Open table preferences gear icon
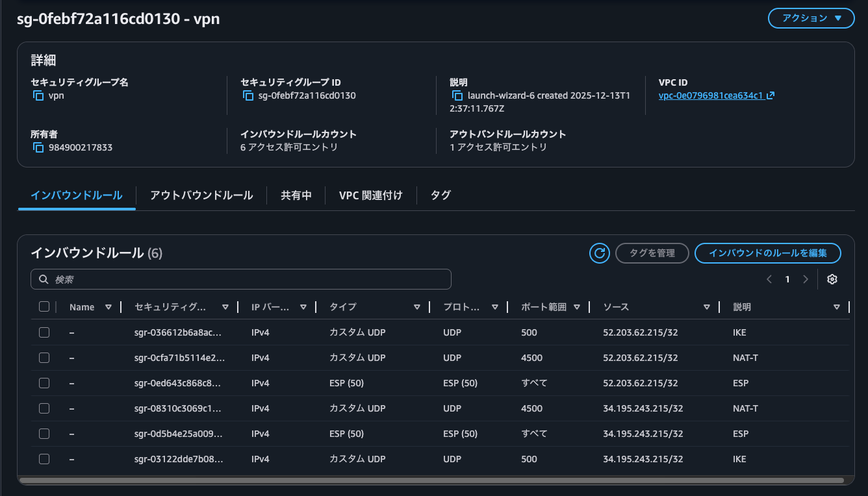This screenshot has width=868, height=496. coord(832,279)
